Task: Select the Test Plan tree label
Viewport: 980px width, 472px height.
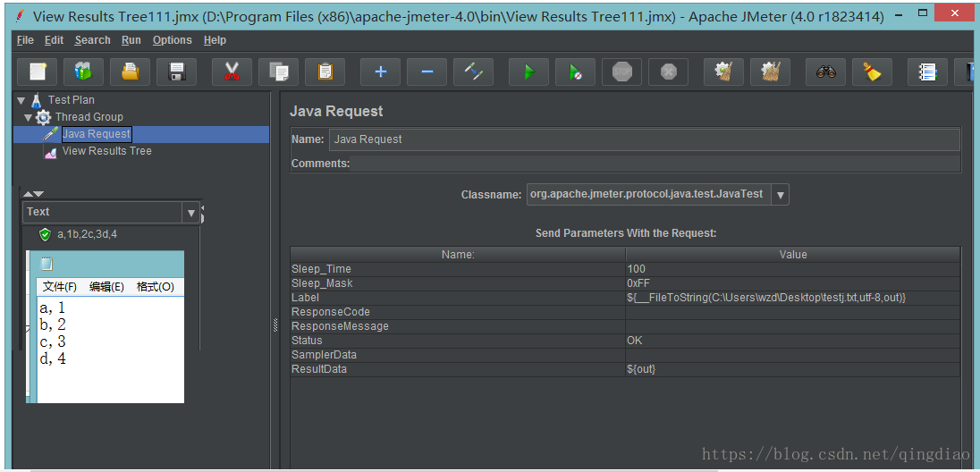Action: [72, 100]
